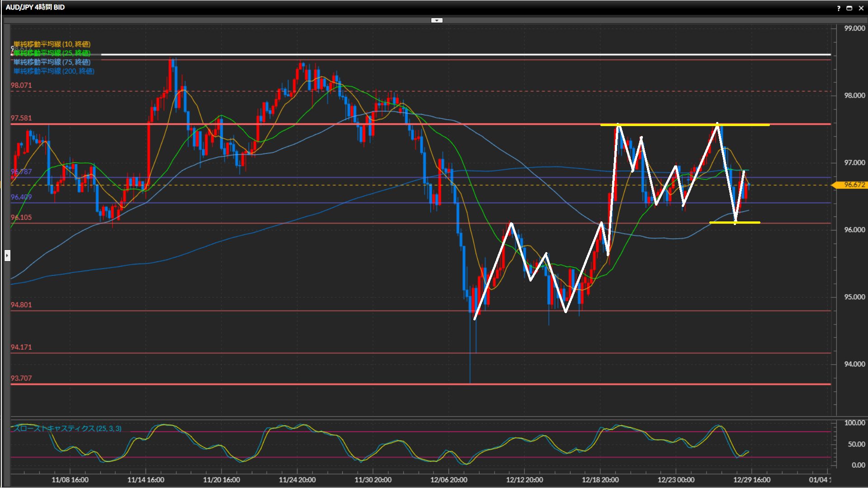Click the 単純移動平均線 (200, 終値) indicator label

click(x=53, y=71)
